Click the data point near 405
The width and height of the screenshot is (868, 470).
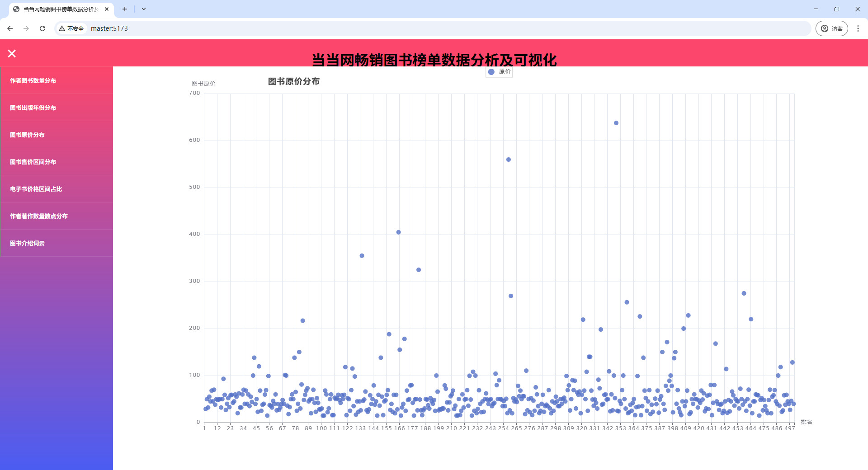coord(399,232)
